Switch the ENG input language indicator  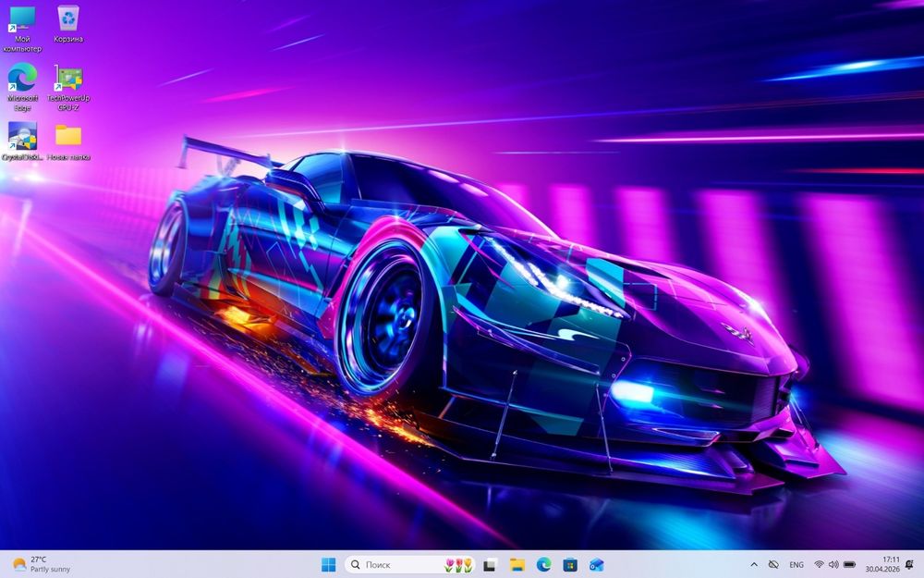point(796,564)
